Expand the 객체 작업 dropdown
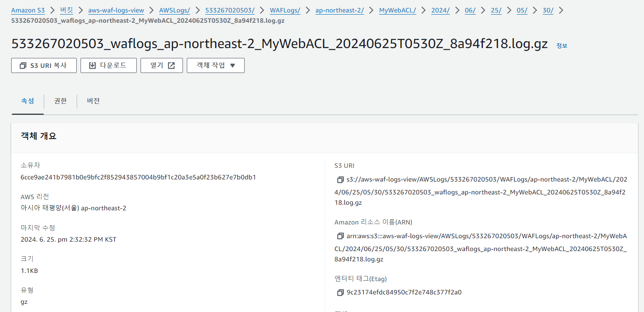644x312 pixels. coord(216,66)
